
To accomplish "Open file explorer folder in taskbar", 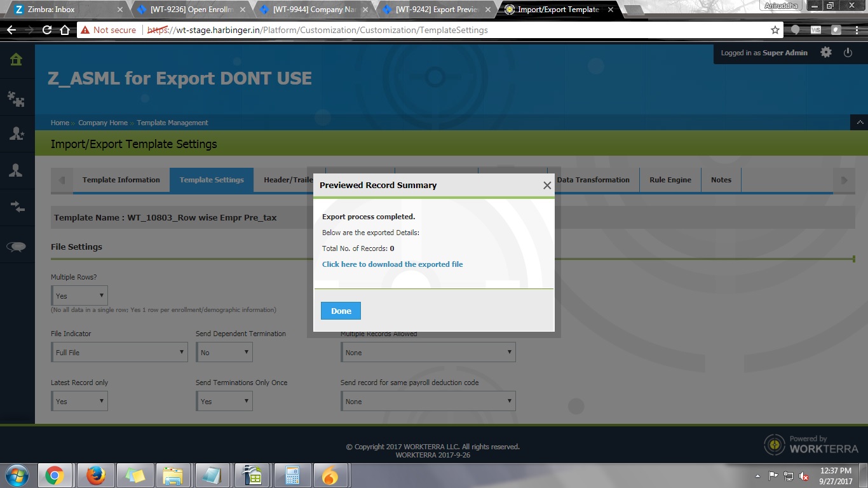I will [x=173, y=475].
